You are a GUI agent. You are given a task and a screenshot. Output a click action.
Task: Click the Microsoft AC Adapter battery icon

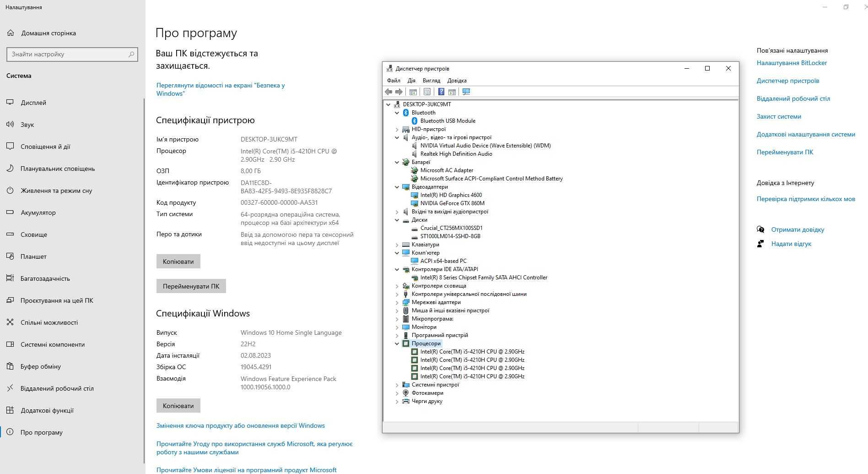pos(415,170)
